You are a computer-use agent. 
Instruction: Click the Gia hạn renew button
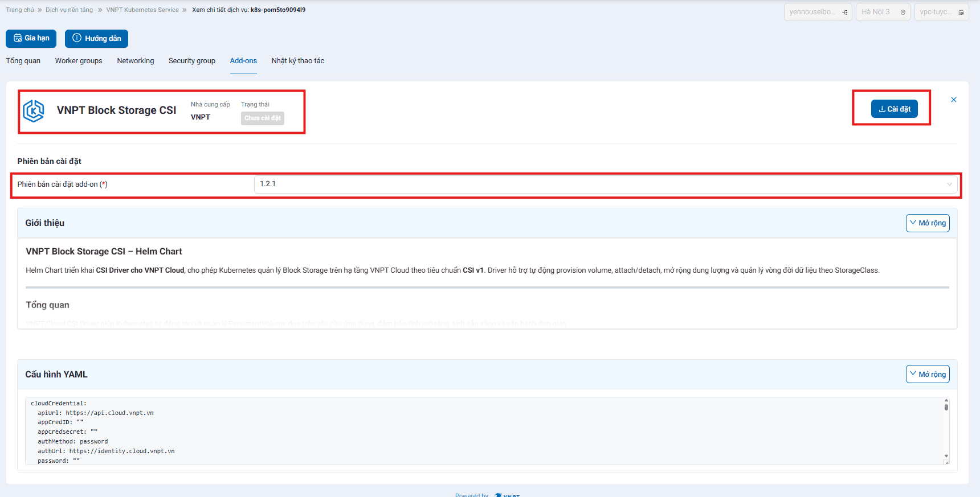(x=31, y=39)
